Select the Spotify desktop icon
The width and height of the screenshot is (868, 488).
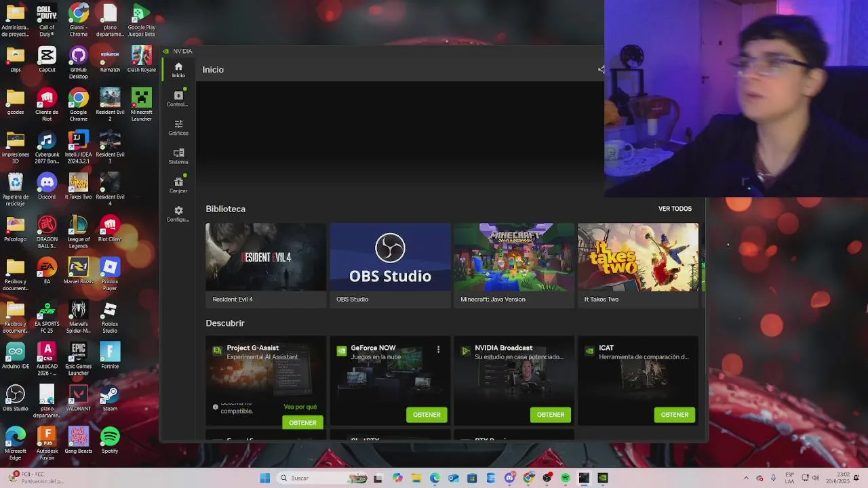[x=110, y=441]
